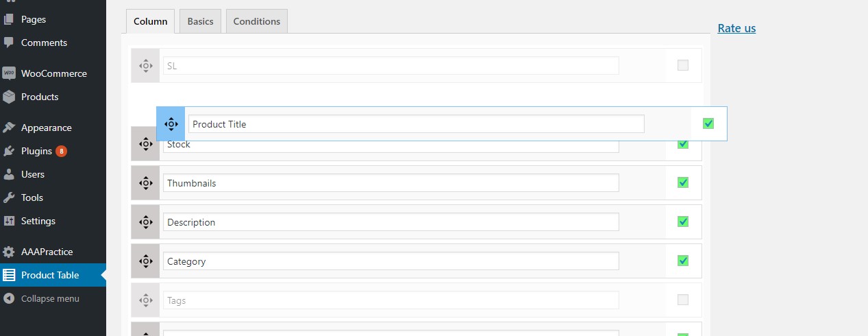Click the Tags row move handle
This screenshot has height=336, width=868.
(x=145, y=300)
